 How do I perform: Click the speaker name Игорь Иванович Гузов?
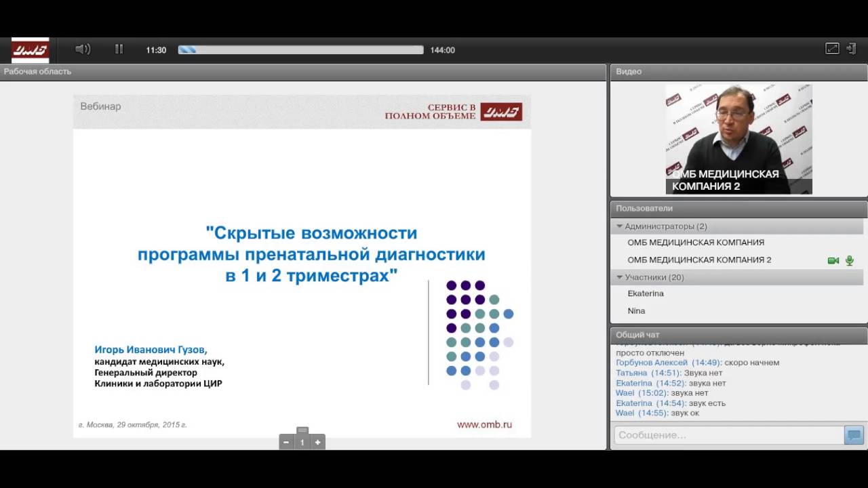point(151,350)
